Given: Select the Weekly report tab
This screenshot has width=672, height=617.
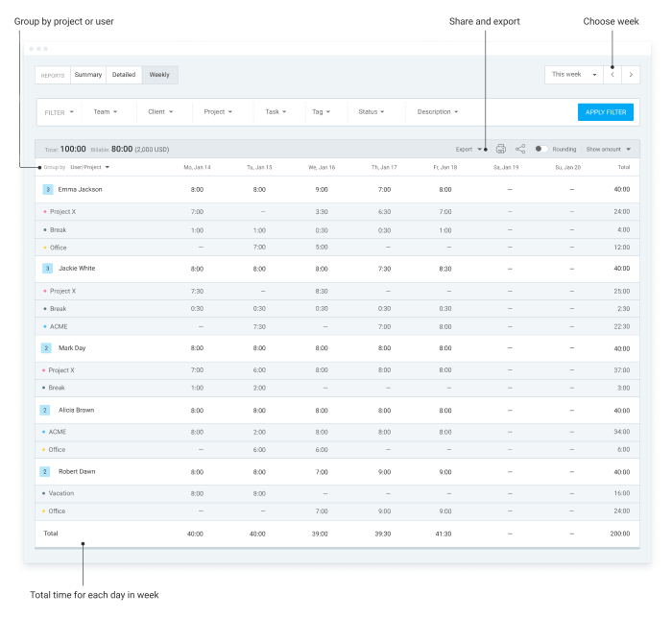Looking at the screenshot, I should pos(159,75).
